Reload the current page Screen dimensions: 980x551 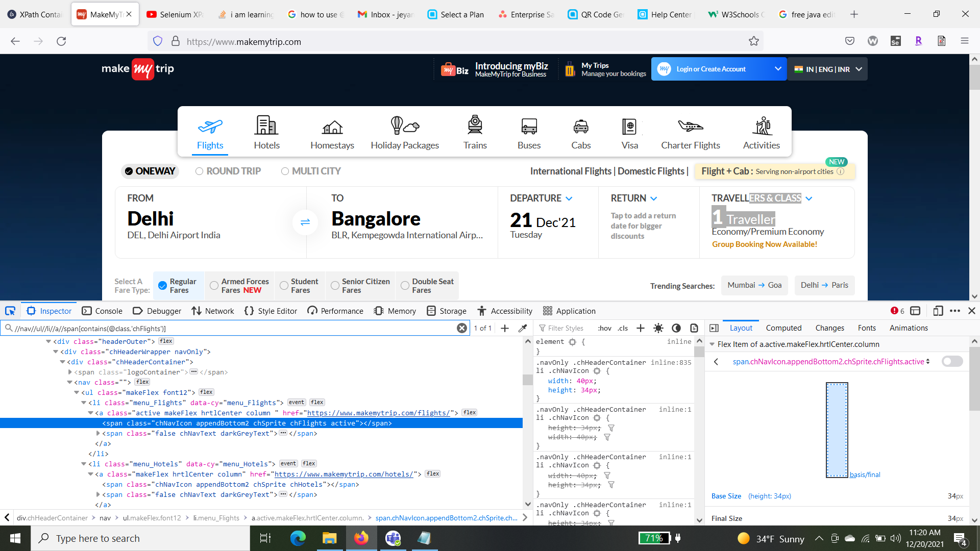coord(61,41)
